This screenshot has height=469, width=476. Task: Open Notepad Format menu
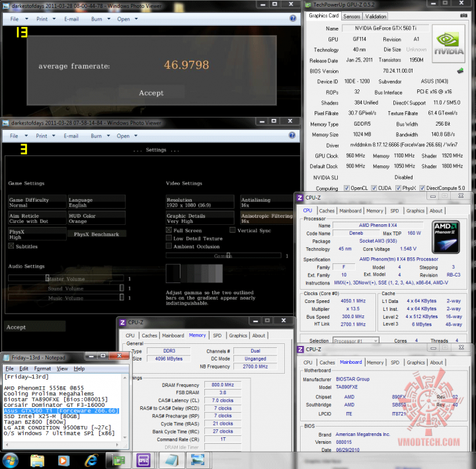coord(42,368)
